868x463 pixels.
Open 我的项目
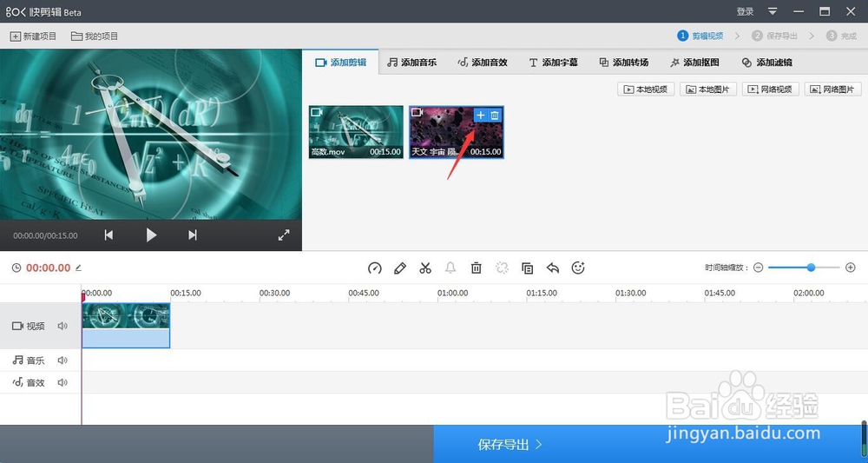(x=95, y=36)
